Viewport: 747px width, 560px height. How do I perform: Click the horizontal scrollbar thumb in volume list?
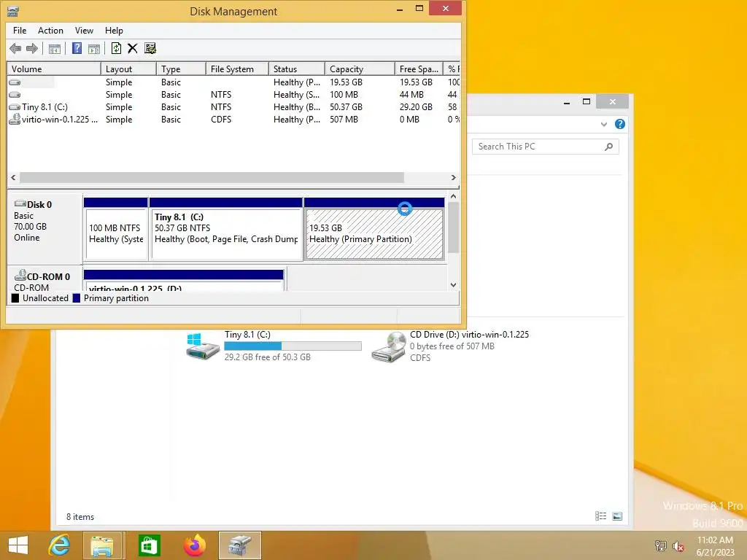tap(212, 178)
